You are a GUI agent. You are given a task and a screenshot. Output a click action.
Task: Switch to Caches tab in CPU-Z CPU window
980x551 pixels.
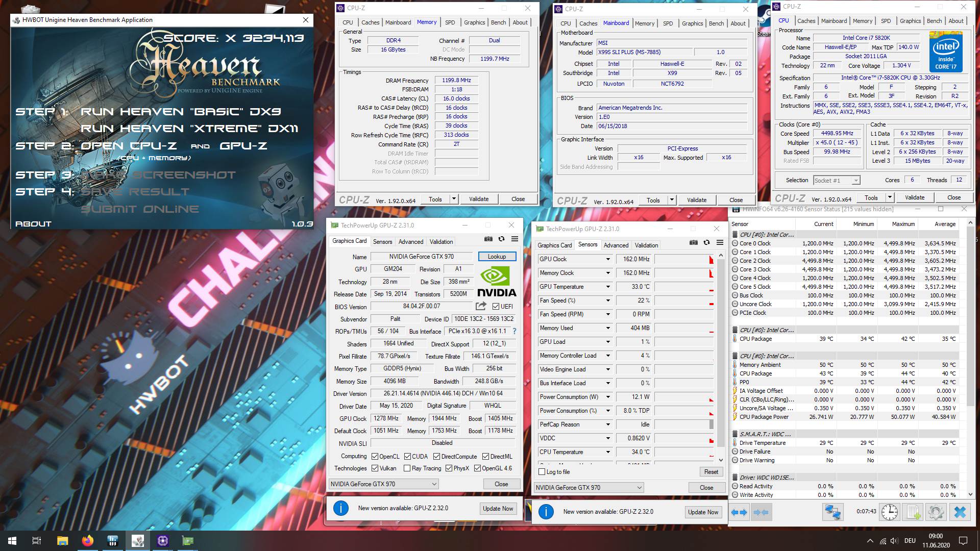[806, 21]
